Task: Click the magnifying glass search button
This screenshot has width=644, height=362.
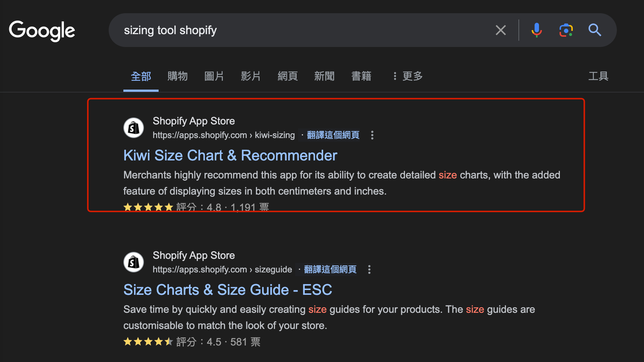Action: pyautogui.click(x=594, y=30)
